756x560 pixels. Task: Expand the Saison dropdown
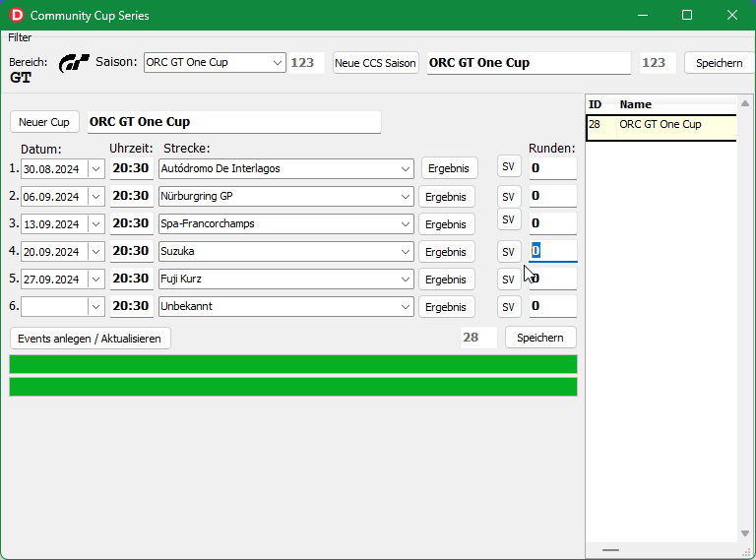pos(277,63)
